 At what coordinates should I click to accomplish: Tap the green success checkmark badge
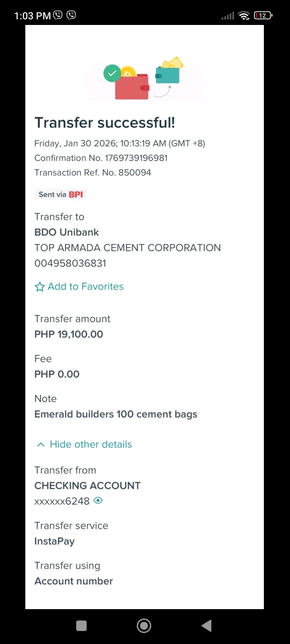click(112, 73)
